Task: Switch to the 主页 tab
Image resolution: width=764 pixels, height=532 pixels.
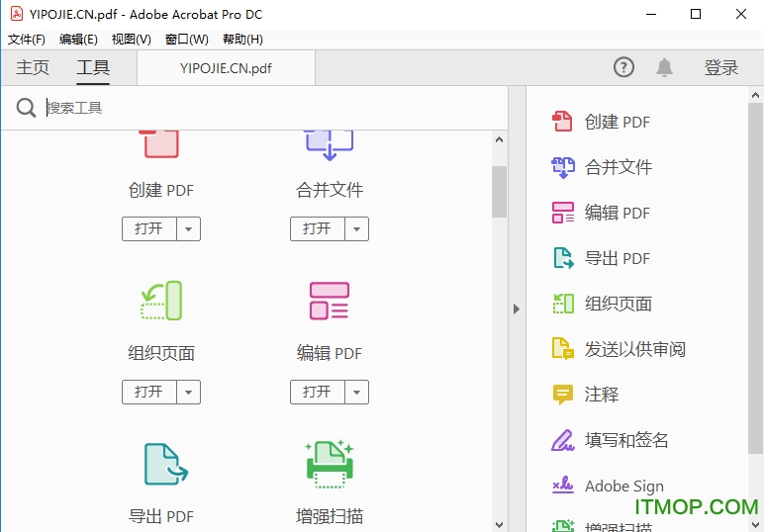Action: 33,67
